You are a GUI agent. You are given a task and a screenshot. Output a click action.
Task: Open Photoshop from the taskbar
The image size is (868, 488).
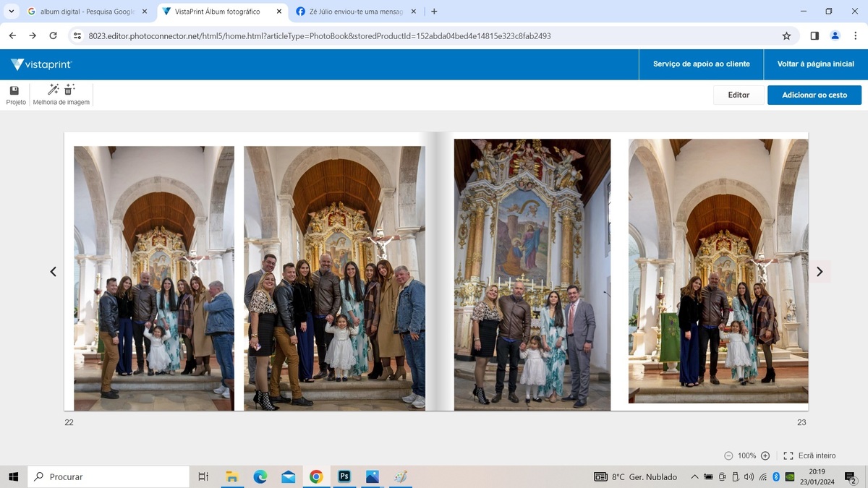tap(344, 476)
